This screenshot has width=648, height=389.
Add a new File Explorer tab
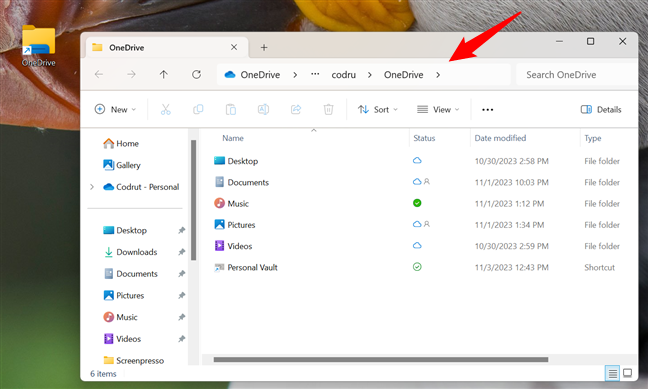(x=264, y=48)
